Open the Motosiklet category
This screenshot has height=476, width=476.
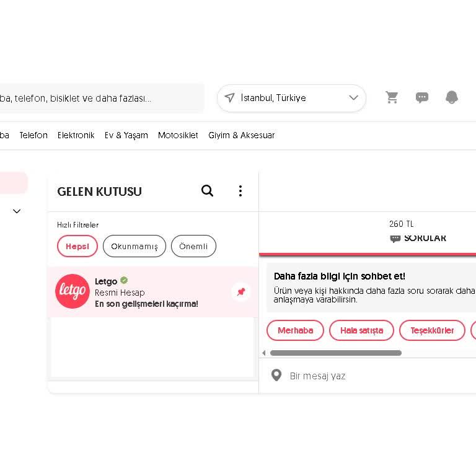click(178, 135)
